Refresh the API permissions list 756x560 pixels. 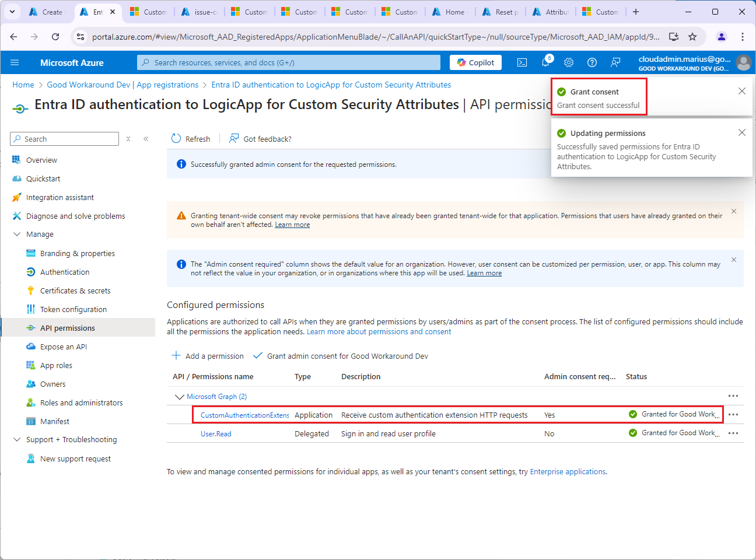[x=191, y=139]
